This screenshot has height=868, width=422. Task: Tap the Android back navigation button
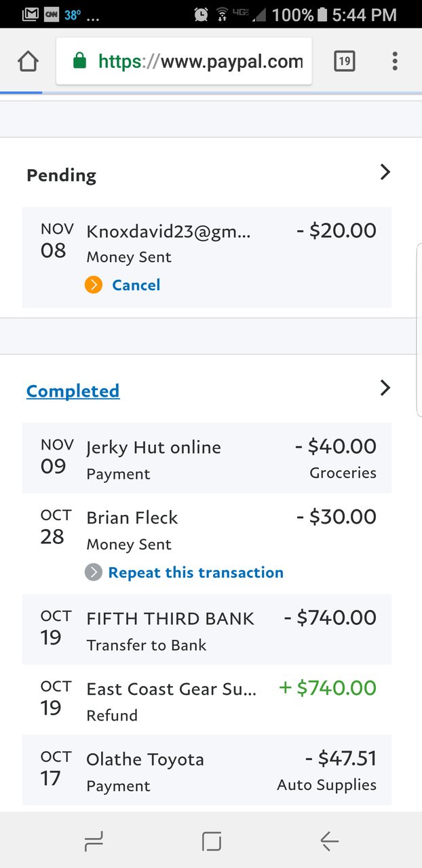(x=329, y=842)
